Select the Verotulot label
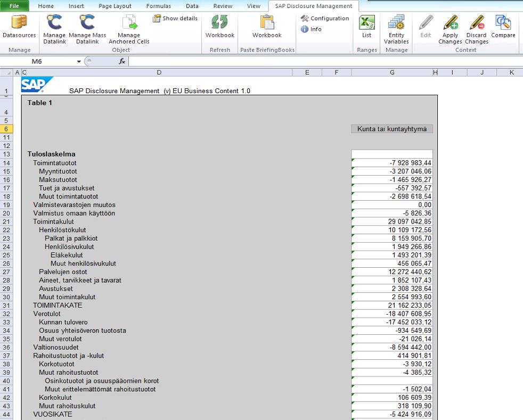Viewport: 523px width, 420px height. point(47,314)
